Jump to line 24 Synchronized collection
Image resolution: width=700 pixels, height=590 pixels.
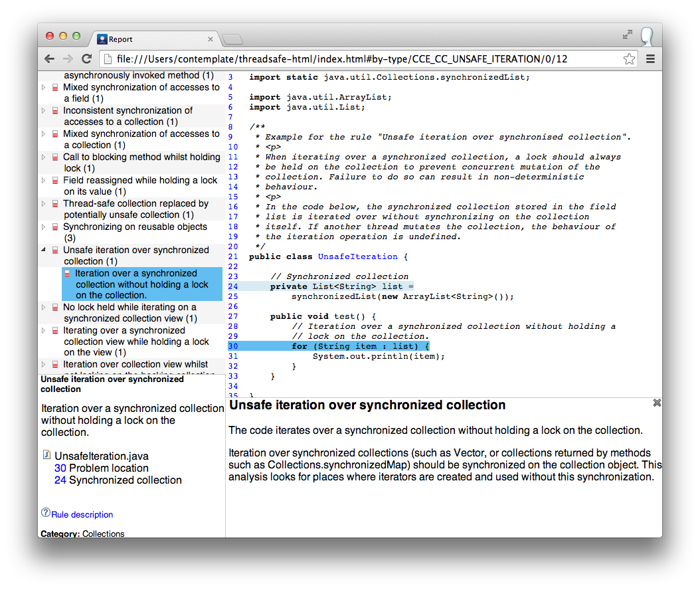pyautogui.click(x=118, y=480)
